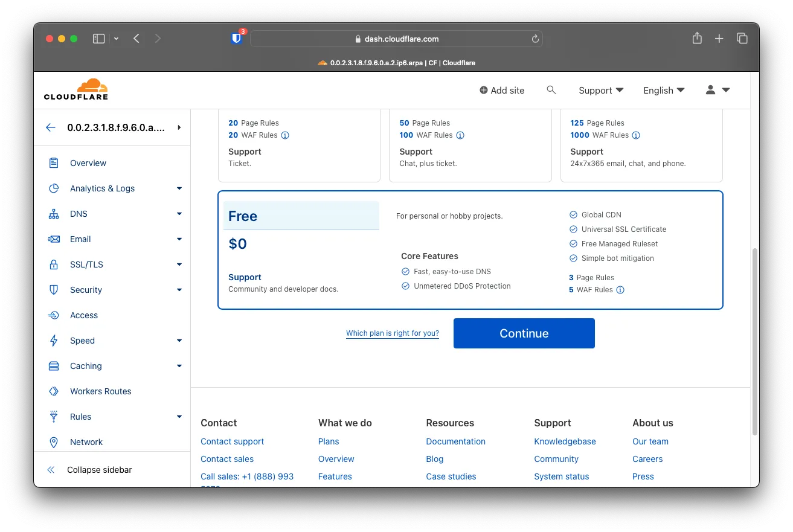Expand the SSL/TLS submenu arrow
793x532 pixels.
click(x=179, y=264)
